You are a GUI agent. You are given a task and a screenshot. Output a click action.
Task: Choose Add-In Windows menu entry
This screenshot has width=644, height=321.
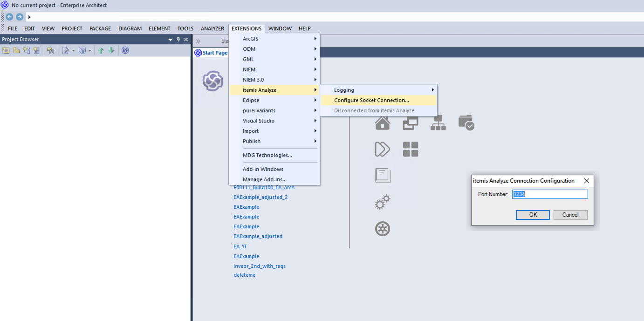pyautogui.click(x=274, y=169)
